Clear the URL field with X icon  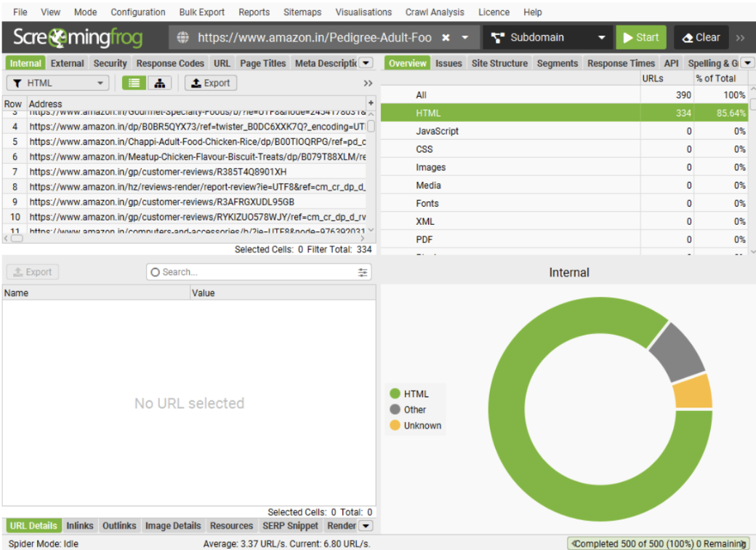click(446, 37)
